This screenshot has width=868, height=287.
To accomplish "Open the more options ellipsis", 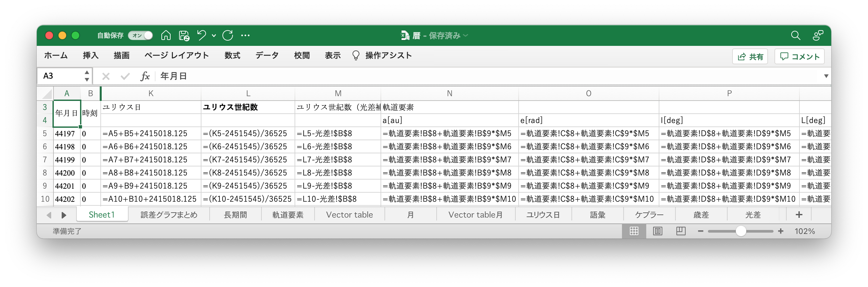I will [245, 35].
